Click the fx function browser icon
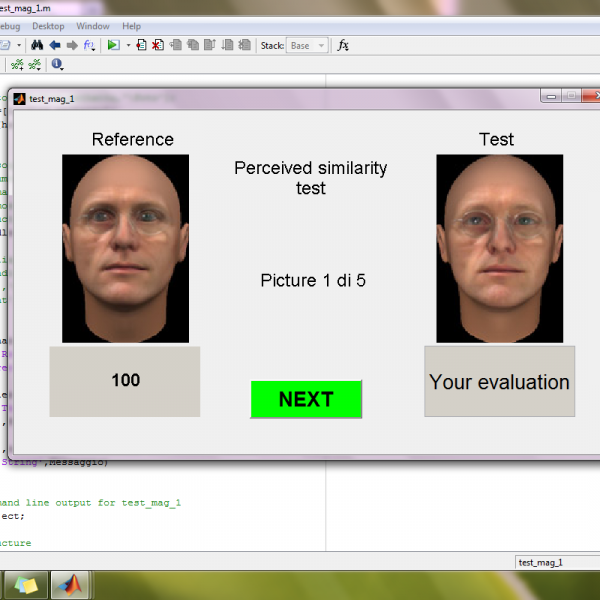This screenshot has width=600, height=600. click(x=343, y=45)
